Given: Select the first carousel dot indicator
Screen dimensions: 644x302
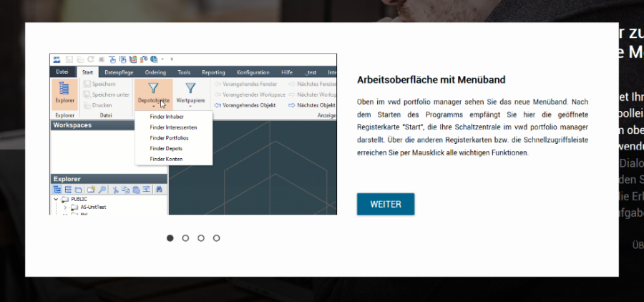Looking at the screenshot, I should [x=170, y=238].
